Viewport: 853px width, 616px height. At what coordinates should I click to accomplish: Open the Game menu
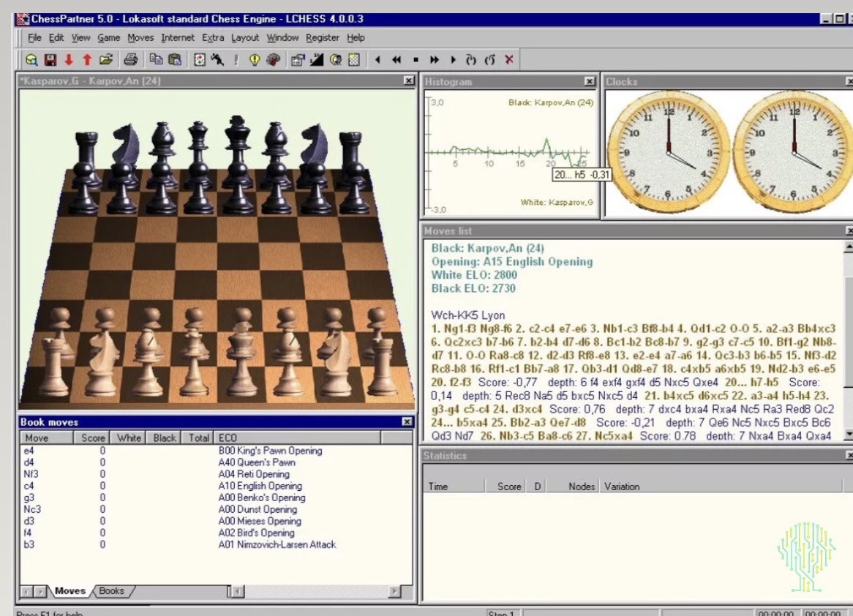[x=109, y=37]
